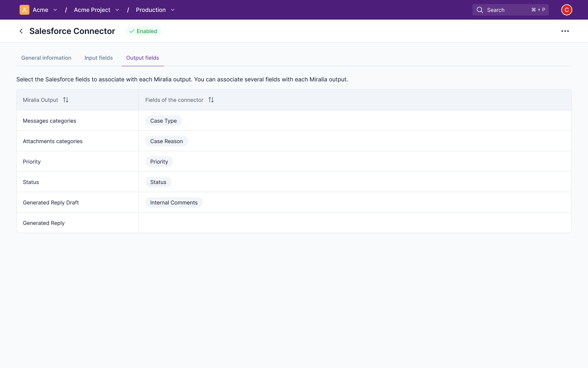Click the Priority output row label
The height and width of the screenshot is (368, 588).
tap(32, 162)
